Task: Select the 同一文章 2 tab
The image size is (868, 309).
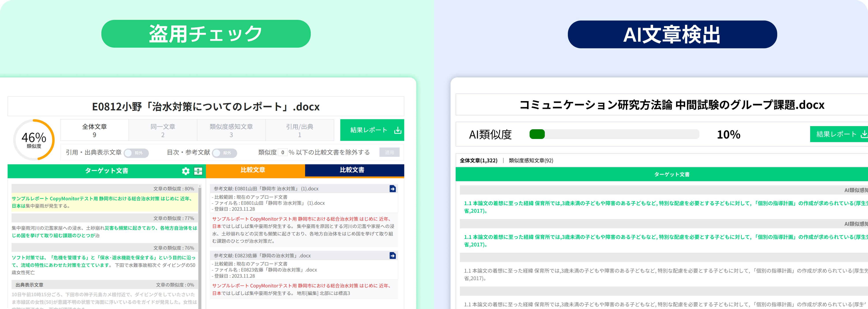Action: 163,130
